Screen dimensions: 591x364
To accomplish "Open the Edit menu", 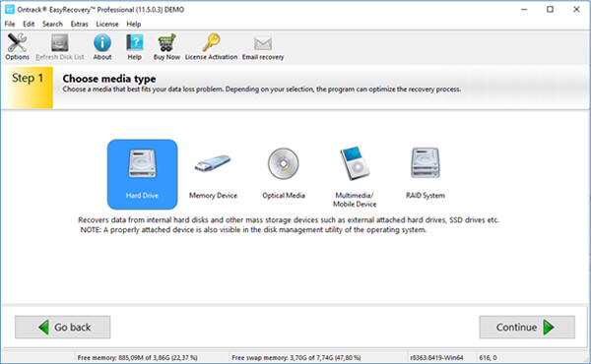I will (29, 24).
